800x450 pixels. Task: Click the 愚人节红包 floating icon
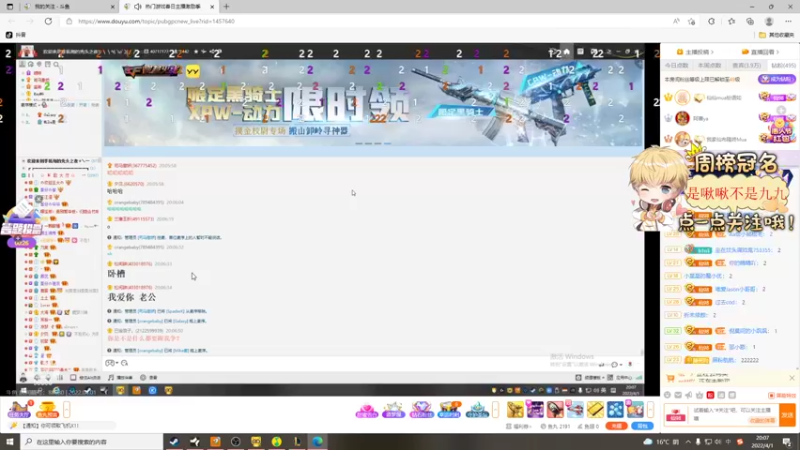point(781,131)
